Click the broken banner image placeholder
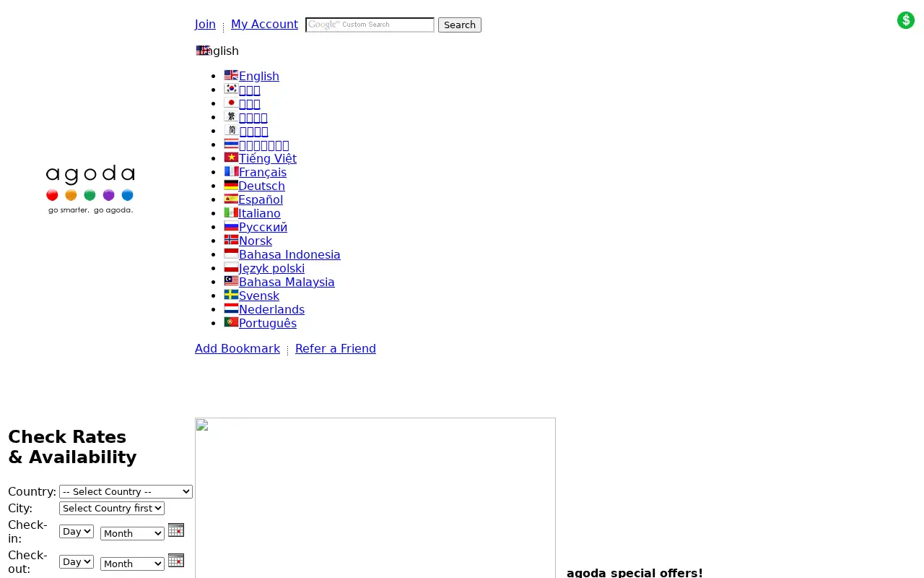 [375, 498]
